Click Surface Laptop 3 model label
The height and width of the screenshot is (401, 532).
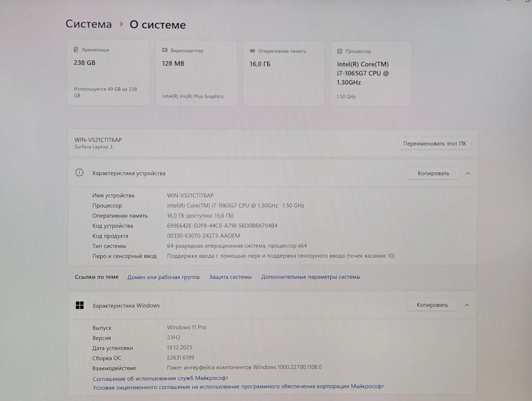[x=94, y=147]
